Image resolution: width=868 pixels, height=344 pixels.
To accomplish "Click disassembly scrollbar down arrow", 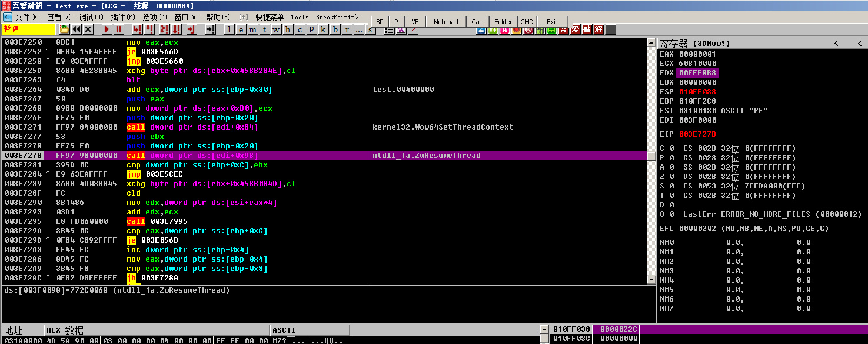I will pos(651,279).
